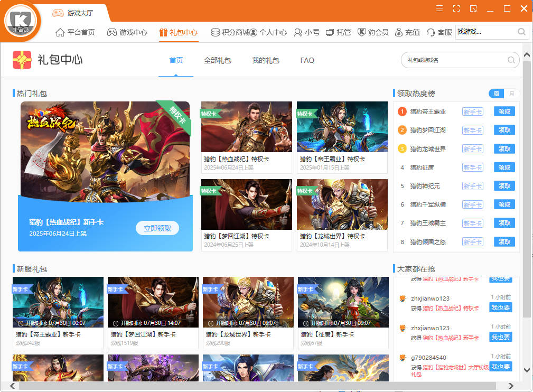
Task: Select the 礼包中心 nav tab
Action: pos(179,32)
